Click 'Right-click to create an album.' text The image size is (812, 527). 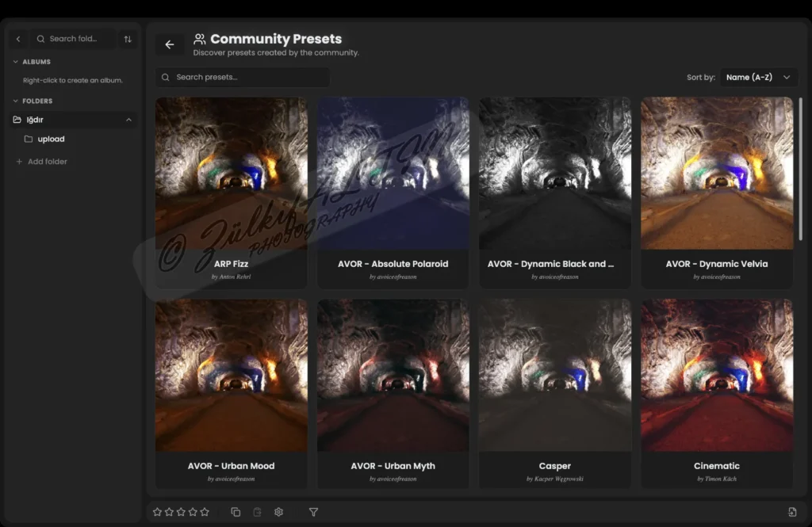[72, 80]
